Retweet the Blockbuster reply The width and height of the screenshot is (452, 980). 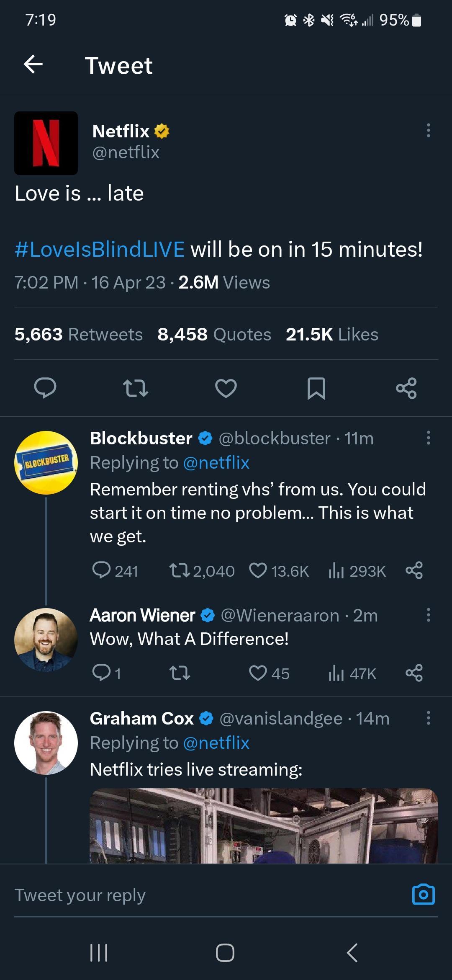point(180,570)
